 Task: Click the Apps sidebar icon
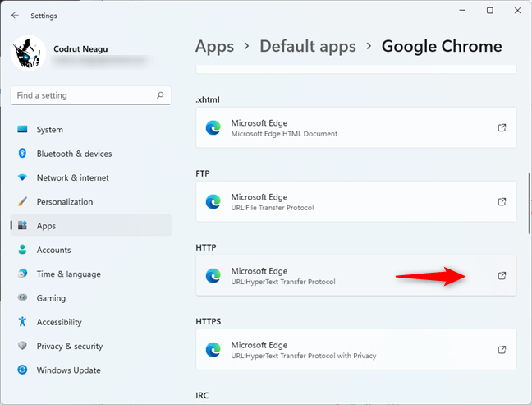click(22, 225)
